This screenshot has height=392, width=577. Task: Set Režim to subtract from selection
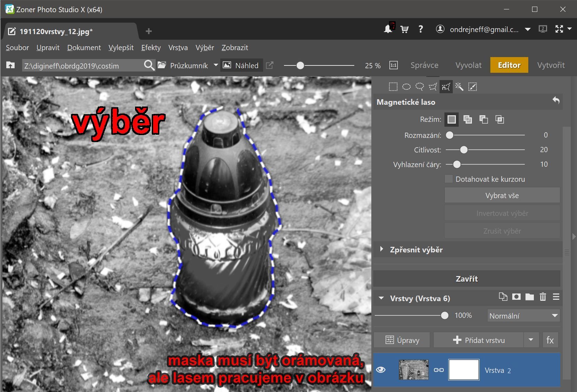[483, 120]
